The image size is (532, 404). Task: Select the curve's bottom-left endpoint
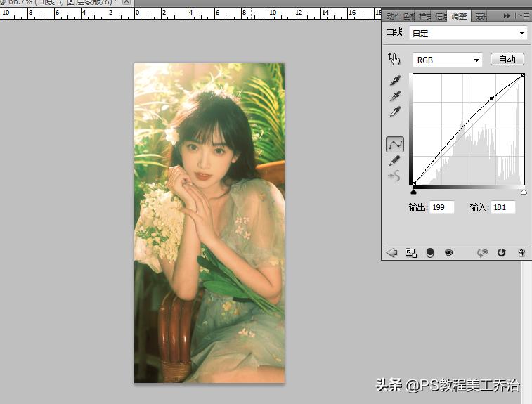[414, 183]
